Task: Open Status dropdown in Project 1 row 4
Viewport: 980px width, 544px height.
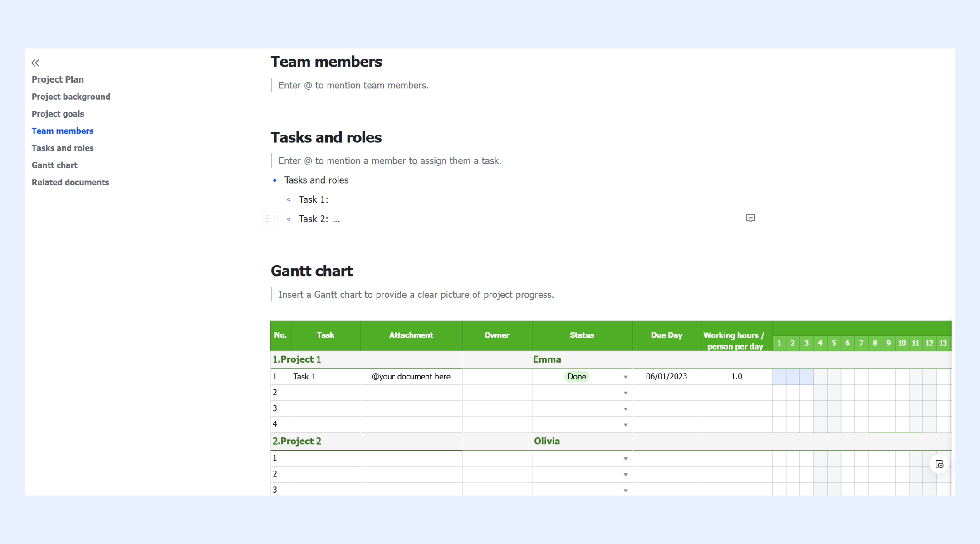Action: point(626,425)
